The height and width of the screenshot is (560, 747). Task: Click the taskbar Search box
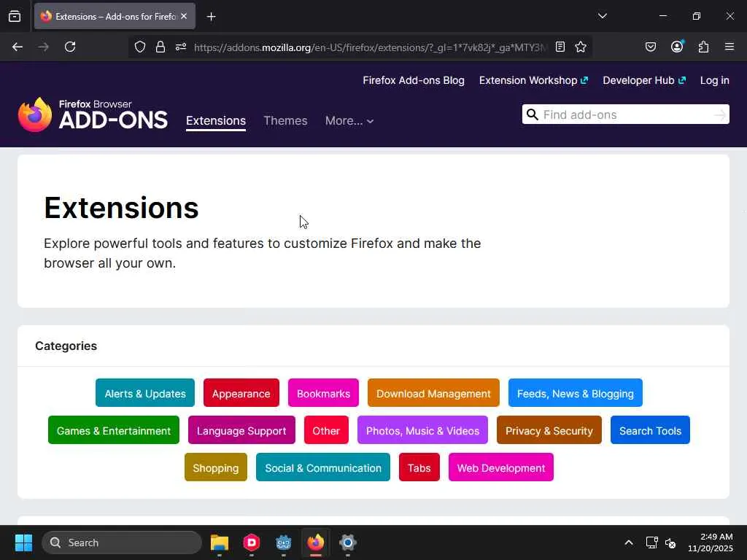(122, 542)
